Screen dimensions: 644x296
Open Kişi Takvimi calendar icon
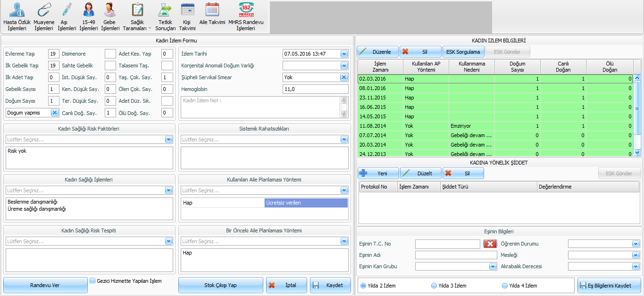[x=187, y=16]
